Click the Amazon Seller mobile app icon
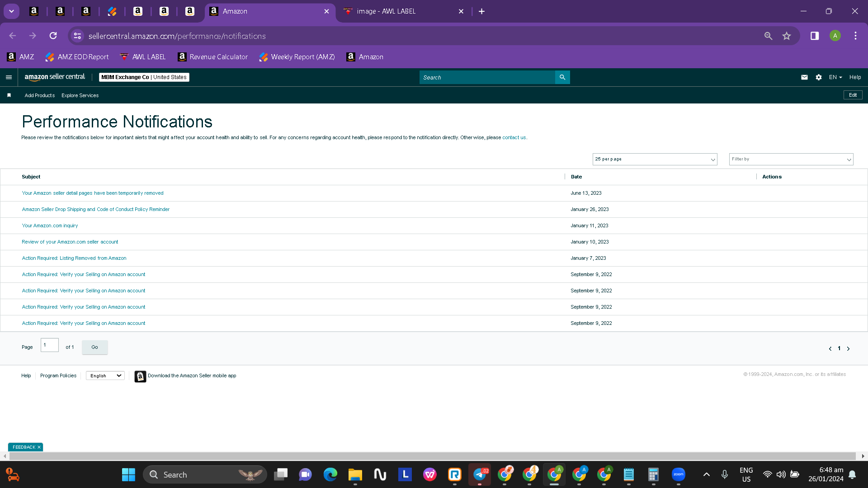Image resolution: width=868 pixels, height=488 pixels. (x=140, y=376)
